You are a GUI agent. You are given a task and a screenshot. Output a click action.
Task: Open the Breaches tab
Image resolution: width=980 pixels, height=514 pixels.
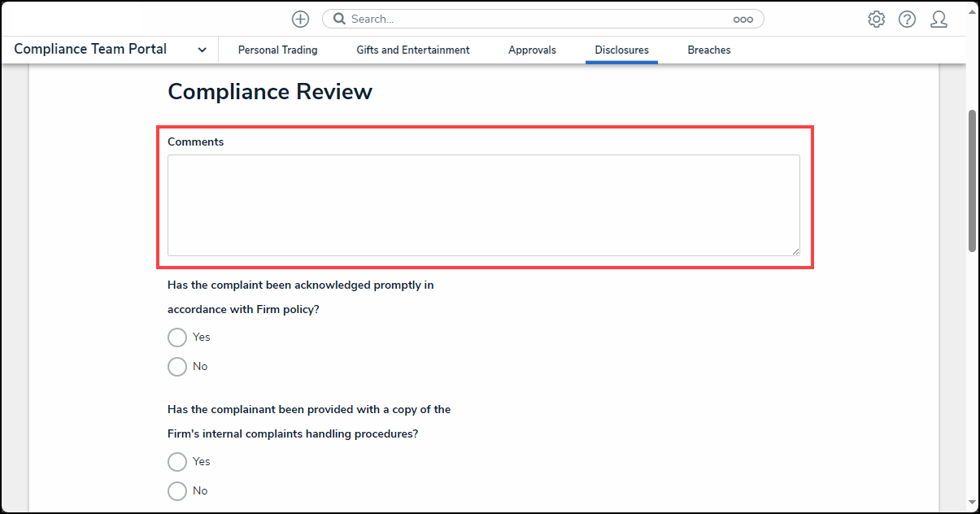[x=708, y=50]
